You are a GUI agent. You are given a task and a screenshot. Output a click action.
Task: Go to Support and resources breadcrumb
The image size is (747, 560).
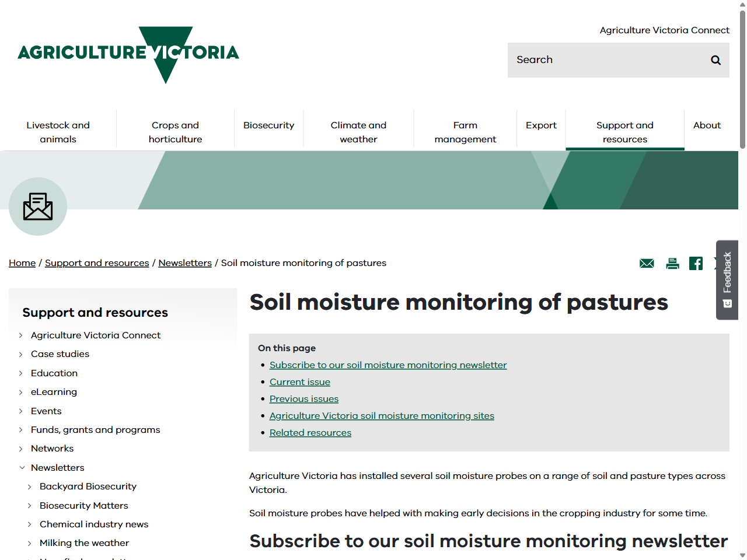97,263
